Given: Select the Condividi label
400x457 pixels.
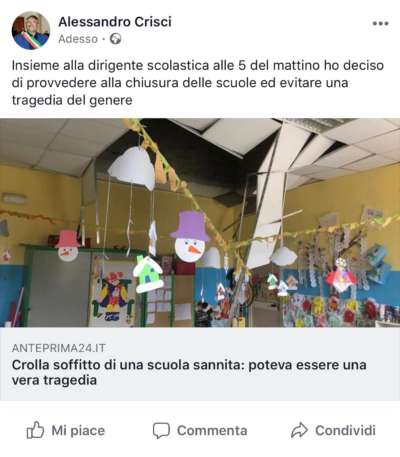Looking at the screenshot, I should [x=345, y=430].
